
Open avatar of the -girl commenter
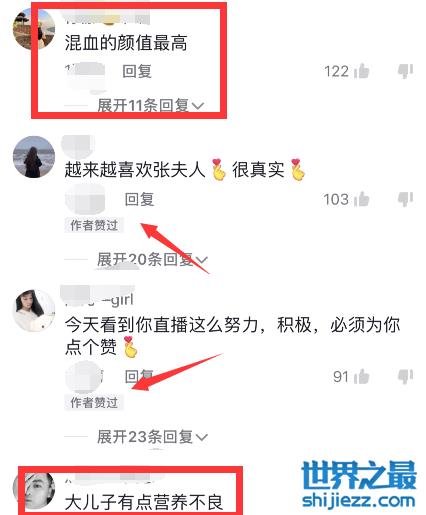[34, 311]
